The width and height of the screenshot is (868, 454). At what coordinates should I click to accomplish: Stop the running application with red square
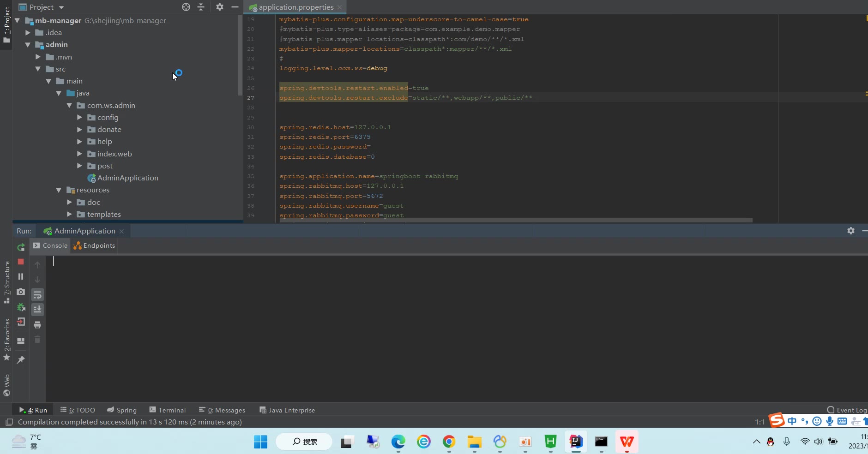[x=21, y=262]
